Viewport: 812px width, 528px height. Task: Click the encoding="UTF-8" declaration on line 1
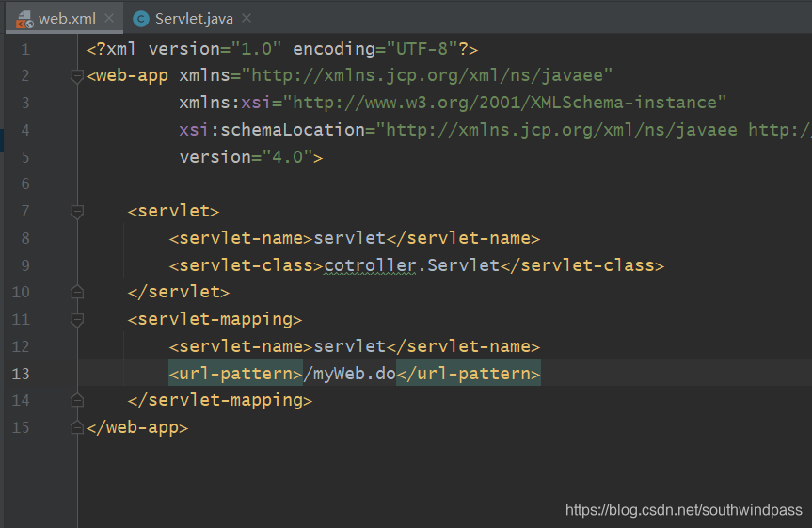tap(375, 49)
